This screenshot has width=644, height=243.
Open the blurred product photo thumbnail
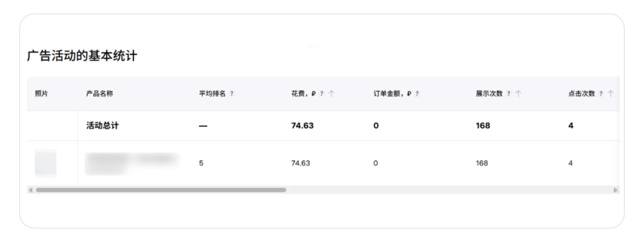pyautogui.click(x=46, y=163)
